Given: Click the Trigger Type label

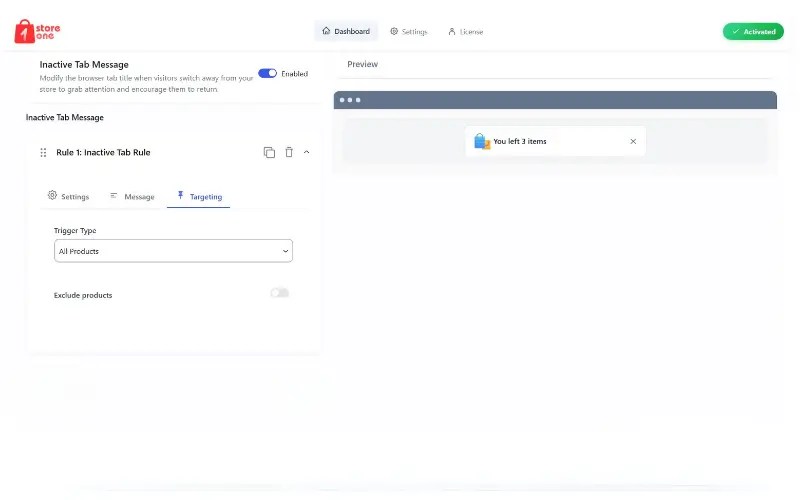Looking at the screenshot, I should click(x=75, y=231).
